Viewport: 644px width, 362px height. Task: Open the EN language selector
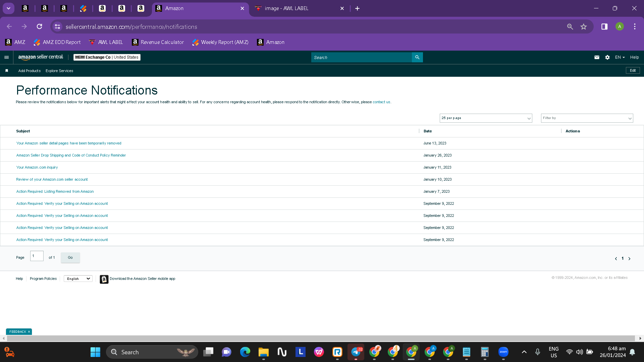[x=620, y=57]
